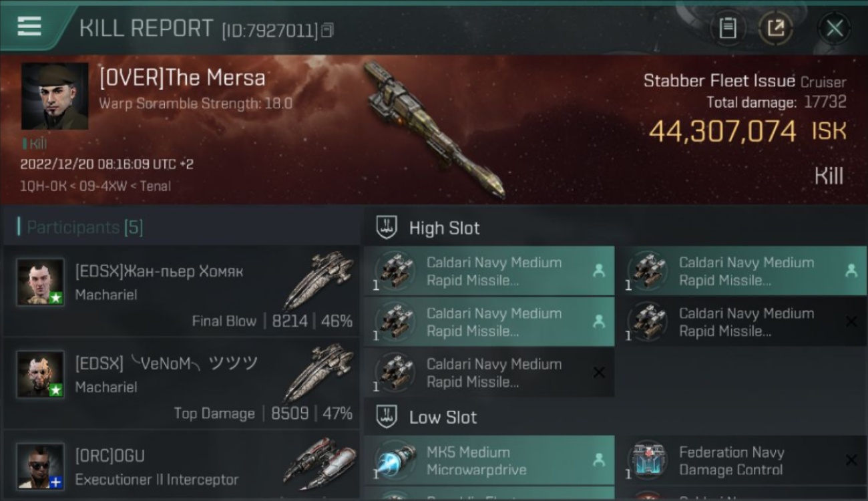
Task: Open the clipboard notes icon
Action: 727,28
